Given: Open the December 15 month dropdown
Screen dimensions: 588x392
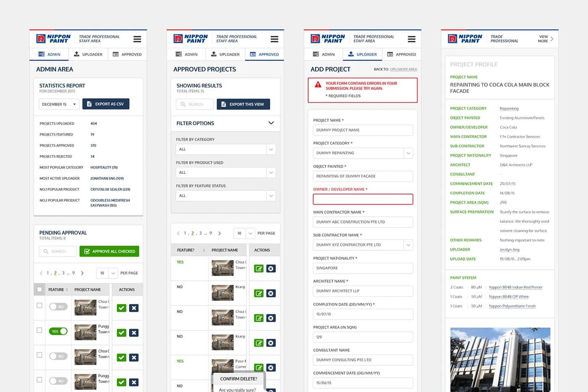Looking at the screenshot, I should click(59, 104).
